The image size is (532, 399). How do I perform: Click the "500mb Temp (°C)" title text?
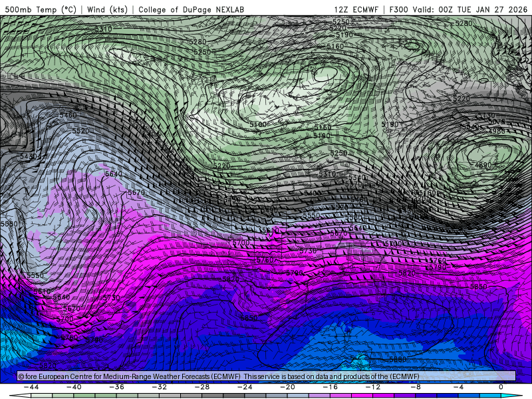[41, 9]
